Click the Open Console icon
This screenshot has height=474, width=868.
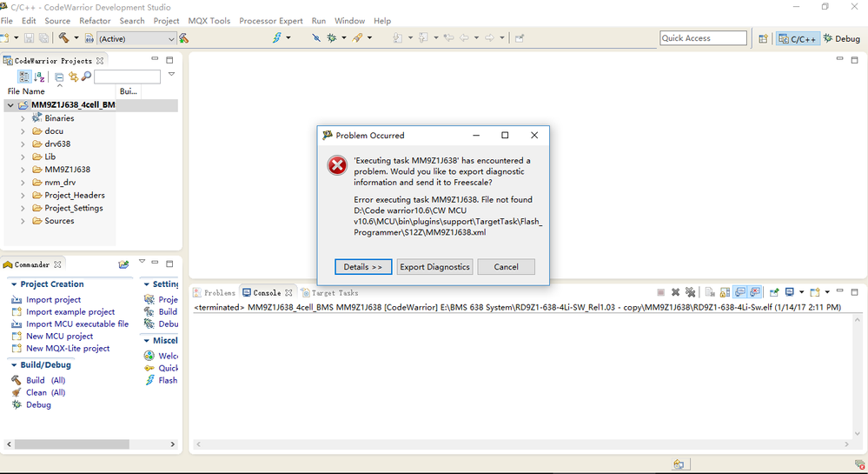pyautogui.click(x=815, y=292)
